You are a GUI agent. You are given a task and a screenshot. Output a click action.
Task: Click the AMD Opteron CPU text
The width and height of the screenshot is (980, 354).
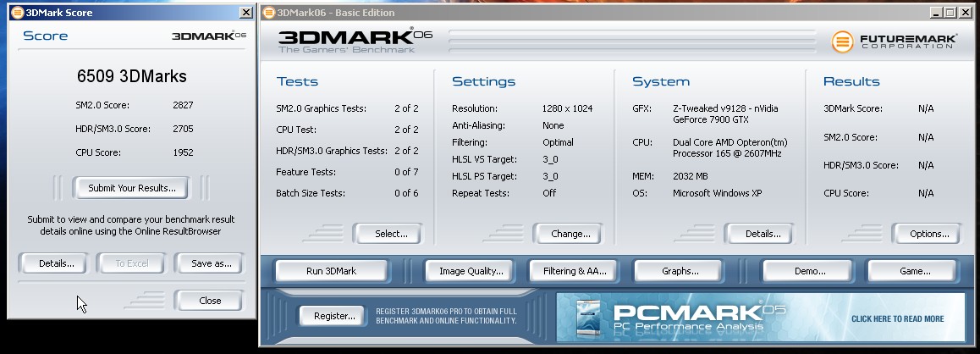(x=730, y=147)
